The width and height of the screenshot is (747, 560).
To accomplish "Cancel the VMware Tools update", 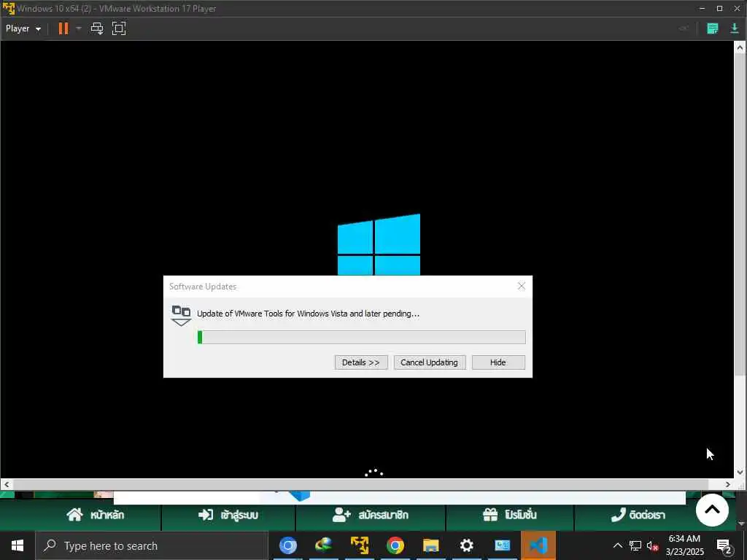I will [x=429, y=362].
